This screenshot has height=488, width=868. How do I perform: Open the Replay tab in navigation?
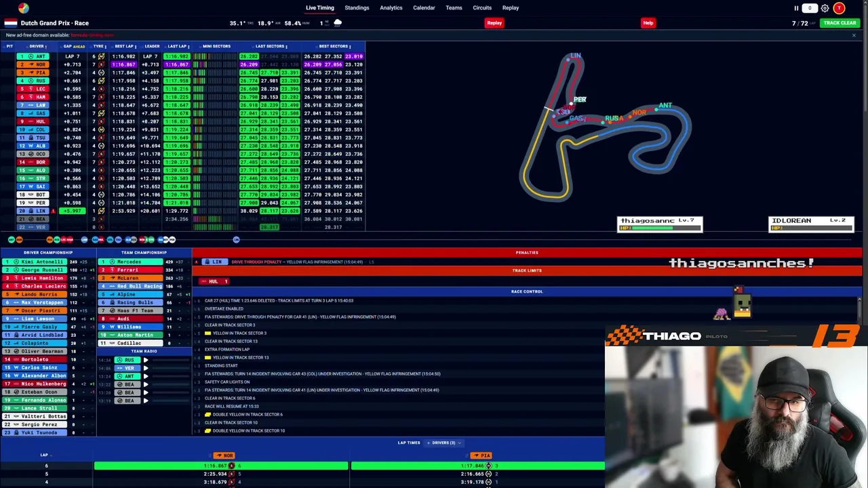[511, 8]
